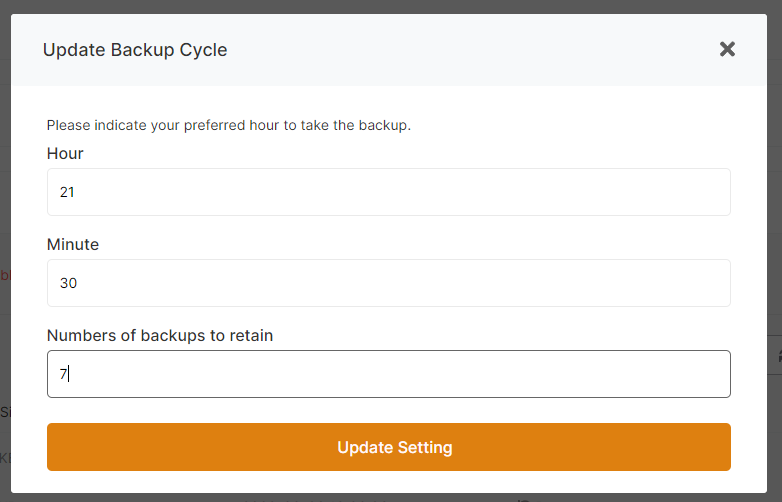Click the word "retain" in the last label
782x502 pixels.
(x=250, y=336)
